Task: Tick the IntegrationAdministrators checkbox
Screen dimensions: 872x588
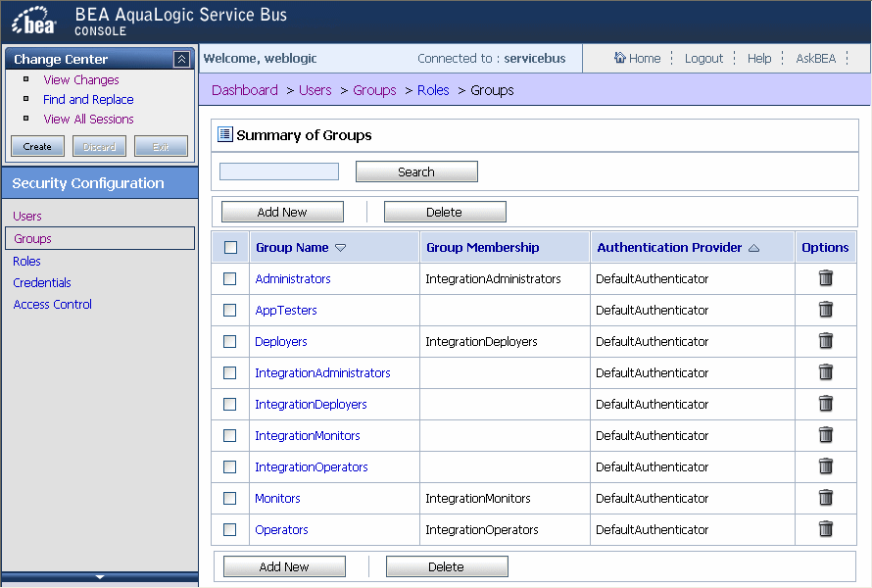Action: tap(229, 372)
